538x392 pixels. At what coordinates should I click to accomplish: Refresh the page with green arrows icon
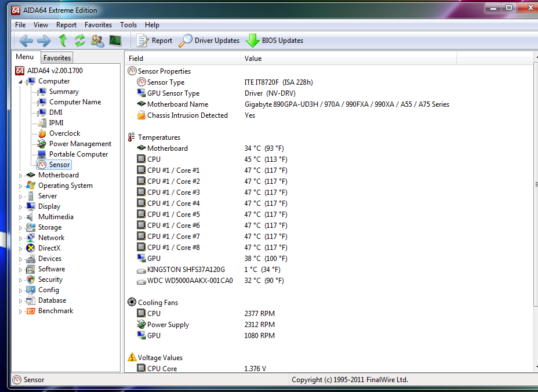coord(80,41)
